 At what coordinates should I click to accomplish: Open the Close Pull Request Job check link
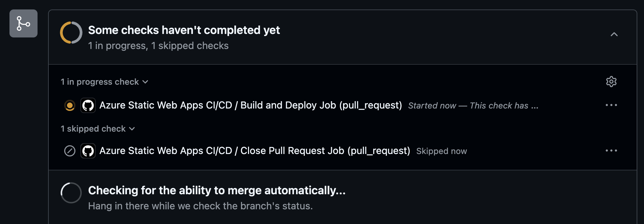pyautogui.click(x=255, y=151)
